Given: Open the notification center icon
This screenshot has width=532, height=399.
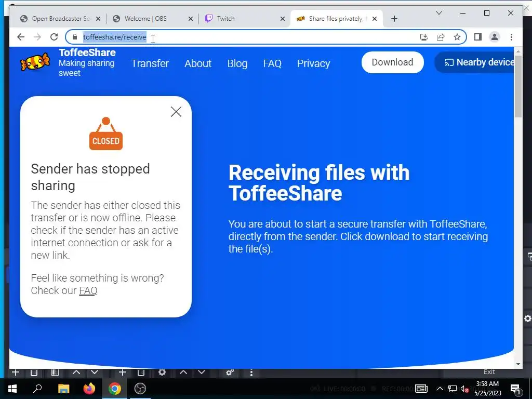Looking at the screenshot, I should [x=515, y=389].
